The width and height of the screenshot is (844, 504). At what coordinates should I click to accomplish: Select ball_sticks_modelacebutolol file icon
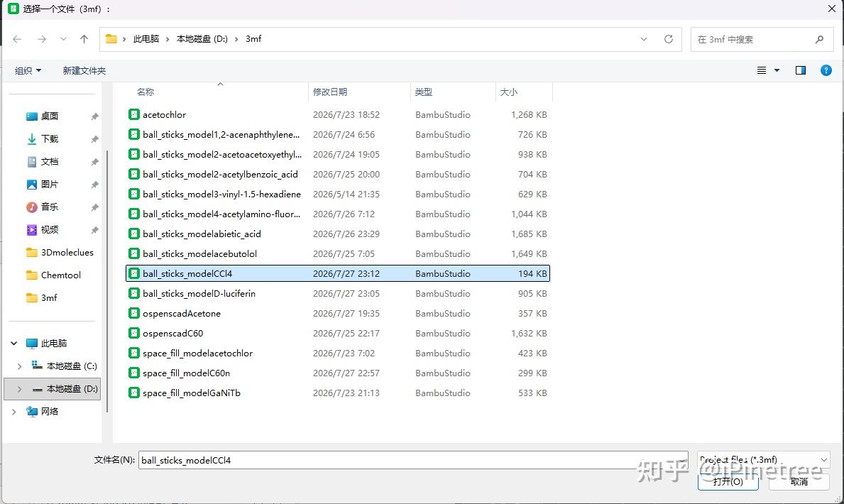(x=134, y=254)
